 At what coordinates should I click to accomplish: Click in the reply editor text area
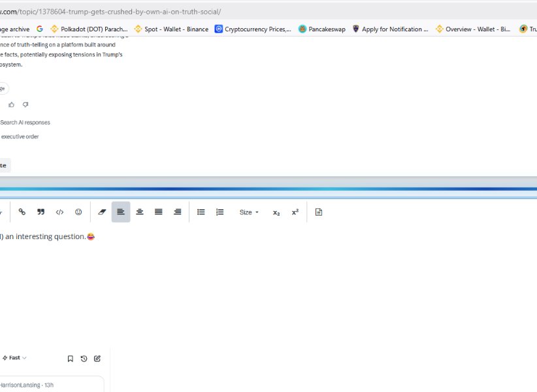261,281
